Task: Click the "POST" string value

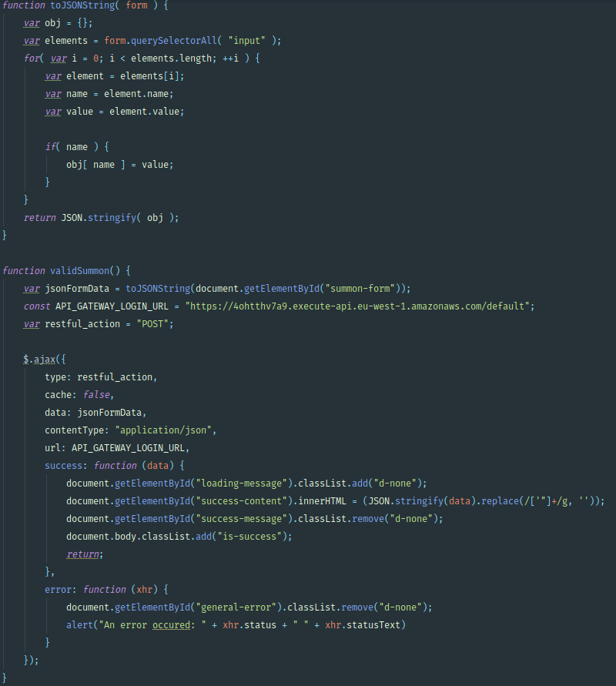Action: click(x=152, y=323)
